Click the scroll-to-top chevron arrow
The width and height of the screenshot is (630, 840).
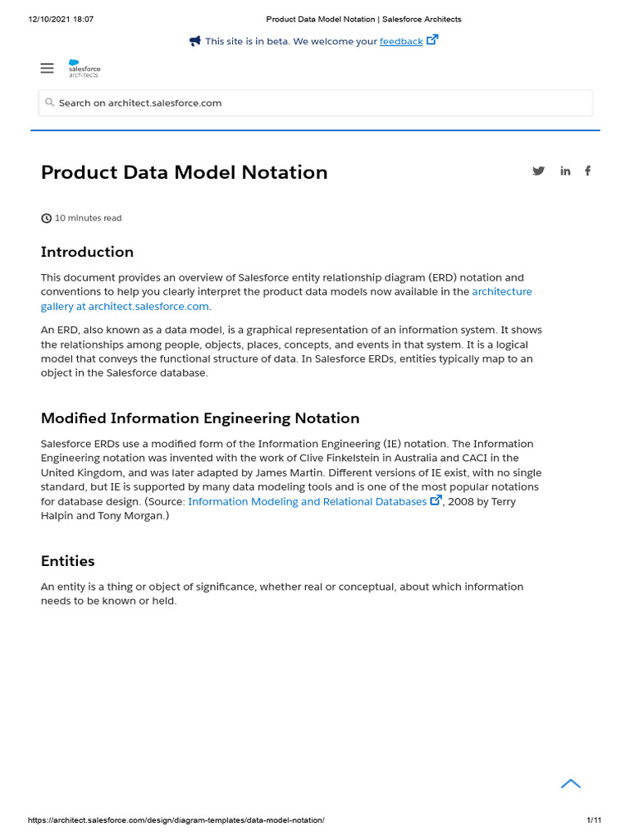(x=571, y=783)
